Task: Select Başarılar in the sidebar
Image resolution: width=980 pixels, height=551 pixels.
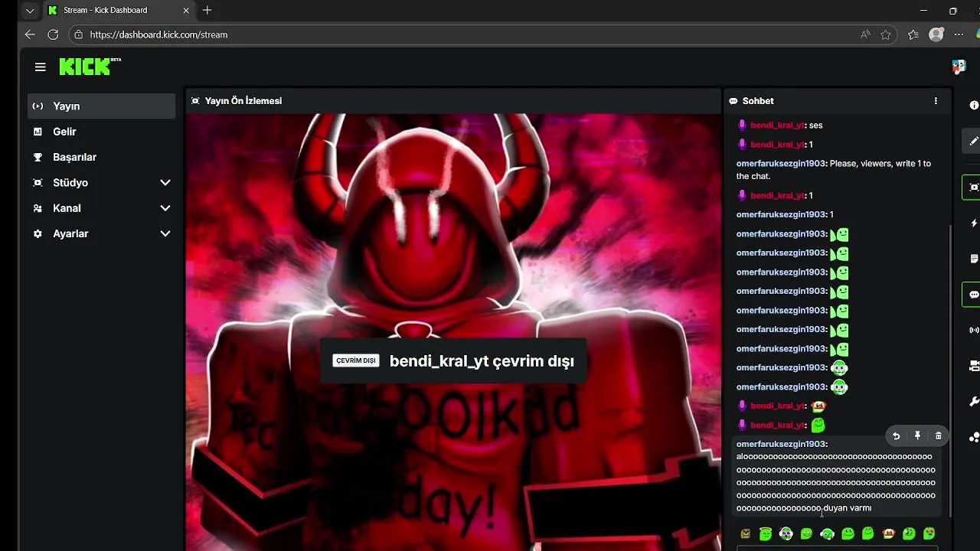Action: pos(101,157)
